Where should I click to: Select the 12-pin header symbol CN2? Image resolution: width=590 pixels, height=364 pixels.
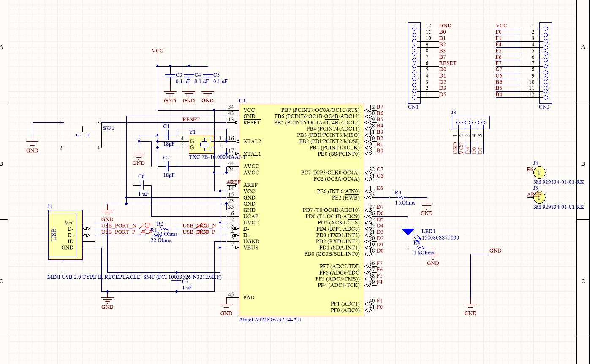tap(545, 63)
